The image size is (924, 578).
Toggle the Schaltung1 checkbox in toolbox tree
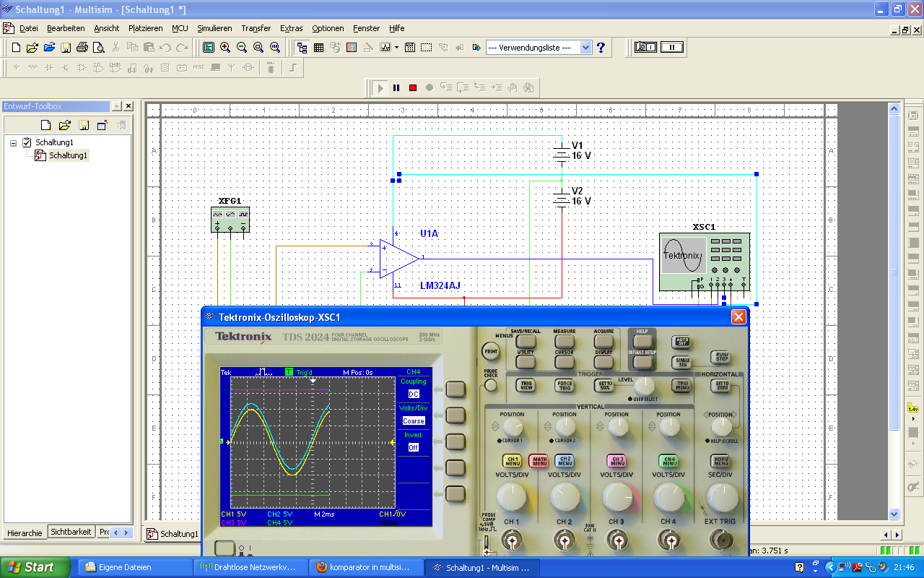click(x=27, y=142)
